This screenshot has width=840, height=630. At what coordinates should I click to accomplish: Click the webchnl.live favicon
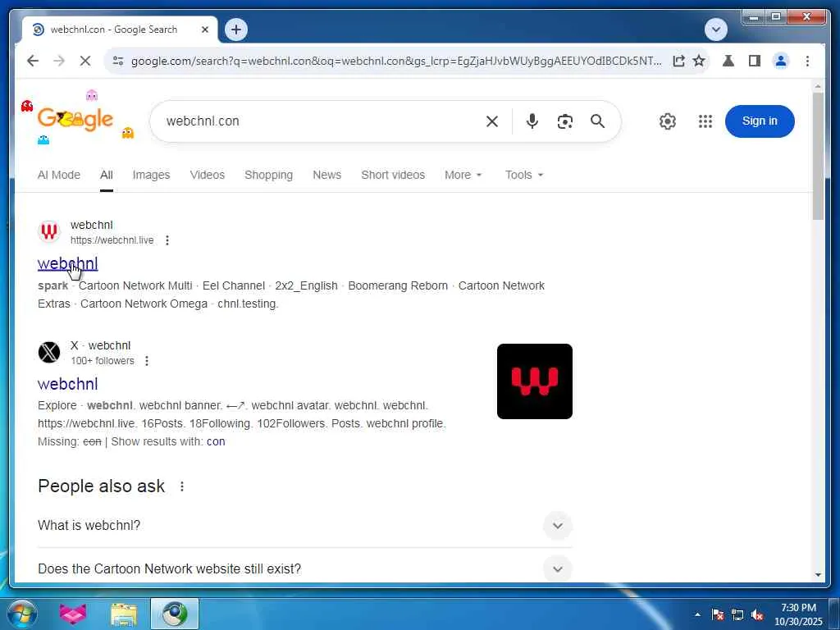tap(49, 232)
